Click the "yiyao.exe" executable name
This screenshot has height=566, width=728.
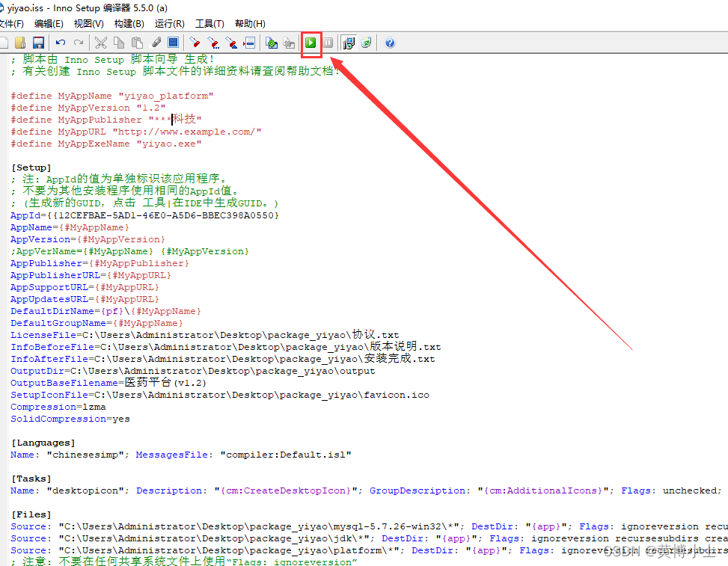[x=169, y=144]
